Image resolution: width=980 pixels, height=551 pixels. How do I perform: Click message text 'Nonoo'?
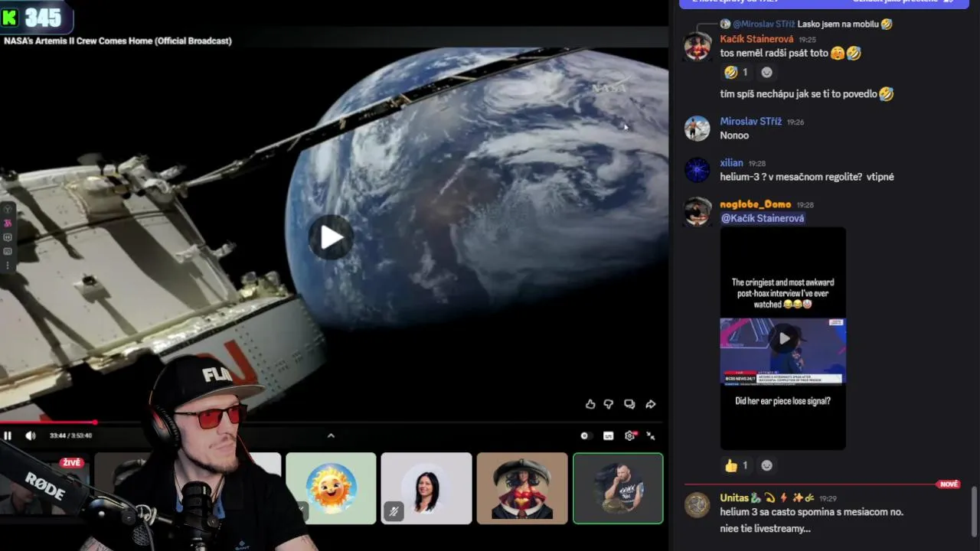tap(734, 135)
